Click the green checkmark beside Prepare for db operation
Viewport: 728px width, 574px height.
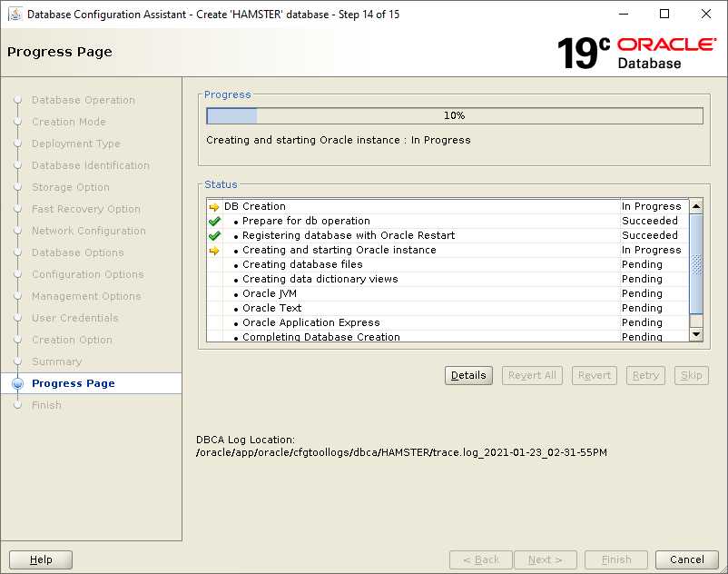point(214,222)
